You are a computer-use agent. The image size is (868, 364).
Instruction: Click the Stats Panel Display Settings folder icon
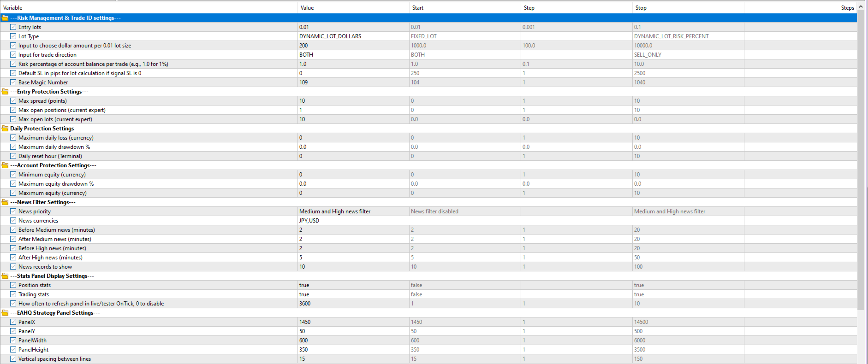(x=5, y=276)
